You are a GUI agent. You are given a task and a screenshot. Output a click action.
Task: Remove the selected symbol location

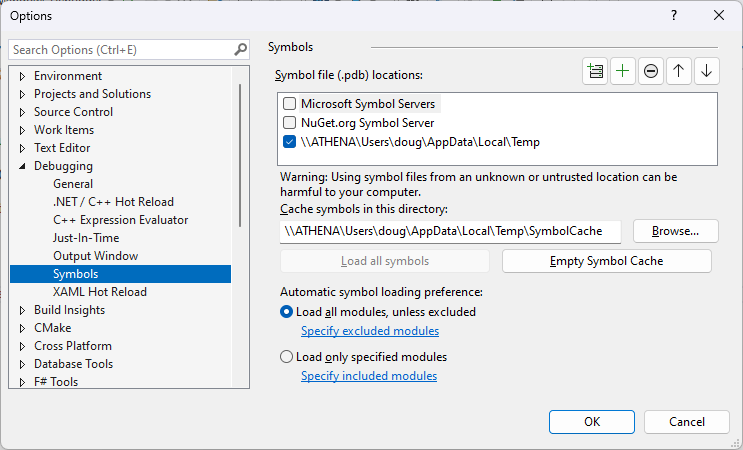click(651, 71)
